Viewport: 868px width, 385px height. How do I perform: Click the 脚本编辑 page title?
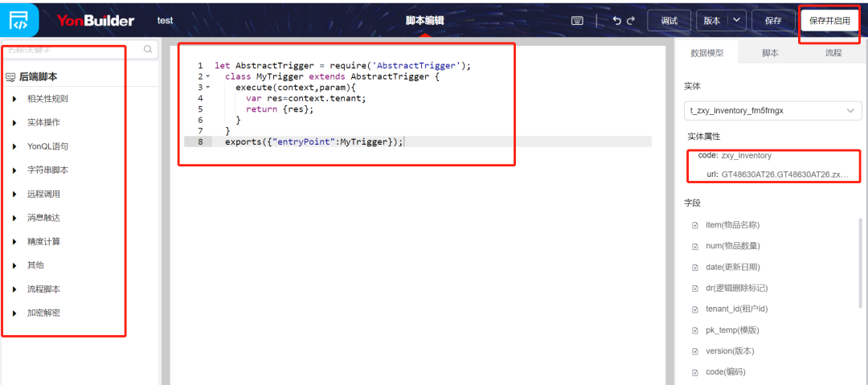click(x=424, y=21)
